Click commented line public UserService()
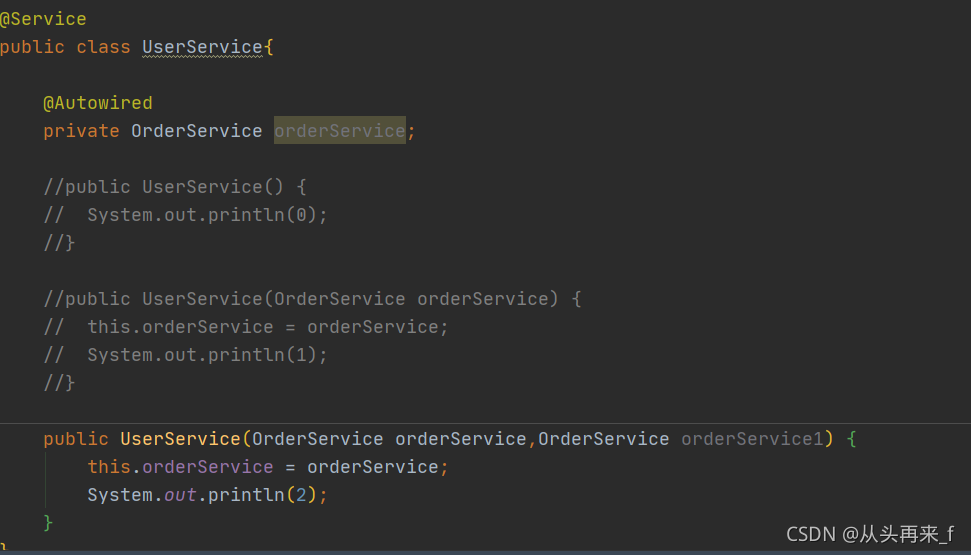Viewport: 971px width, 555px height. click(x=175, y=187)
